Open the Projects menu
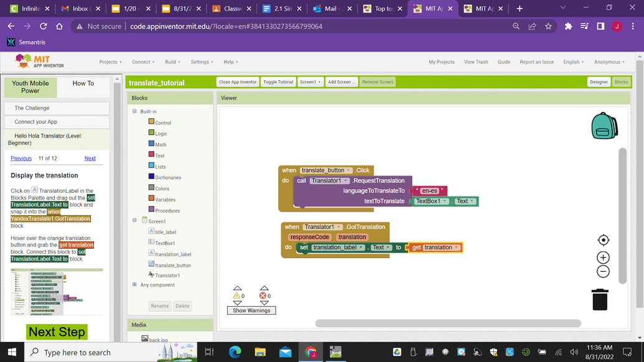The image size is (644, 362). (x=110, y=62)
